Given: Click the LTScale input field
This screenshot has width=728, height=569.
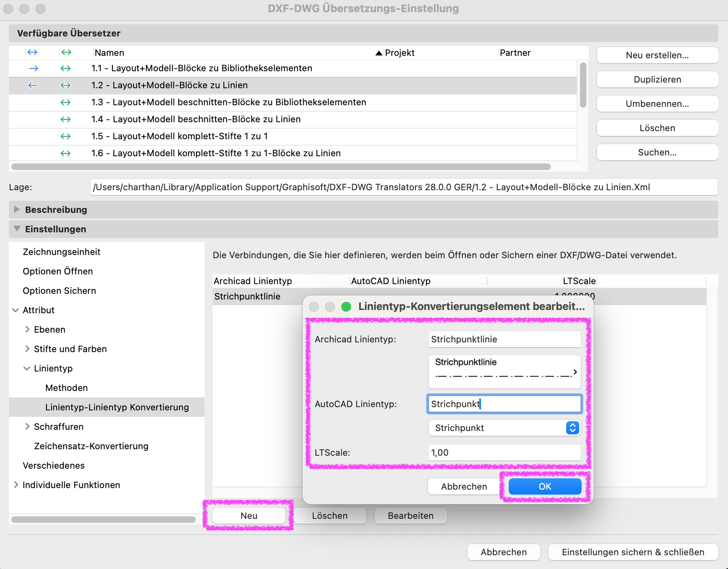Looking at the screenshot, I should [x=504, y=452].
